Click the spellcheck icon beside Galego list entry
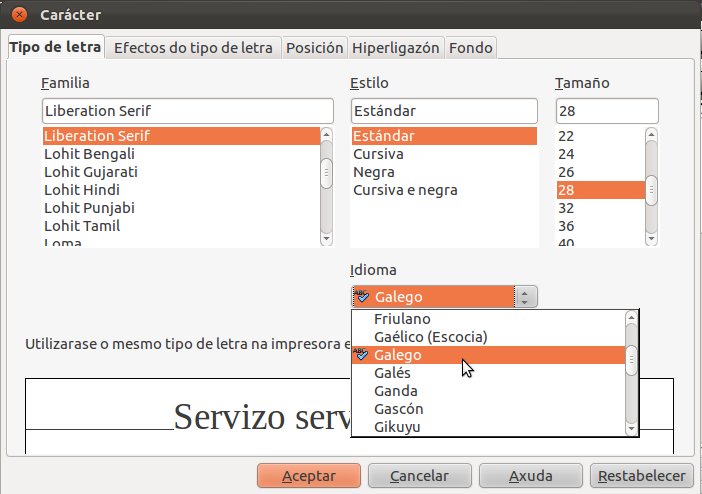The height and width of the screenshot is (494, 702). [361, 354]
